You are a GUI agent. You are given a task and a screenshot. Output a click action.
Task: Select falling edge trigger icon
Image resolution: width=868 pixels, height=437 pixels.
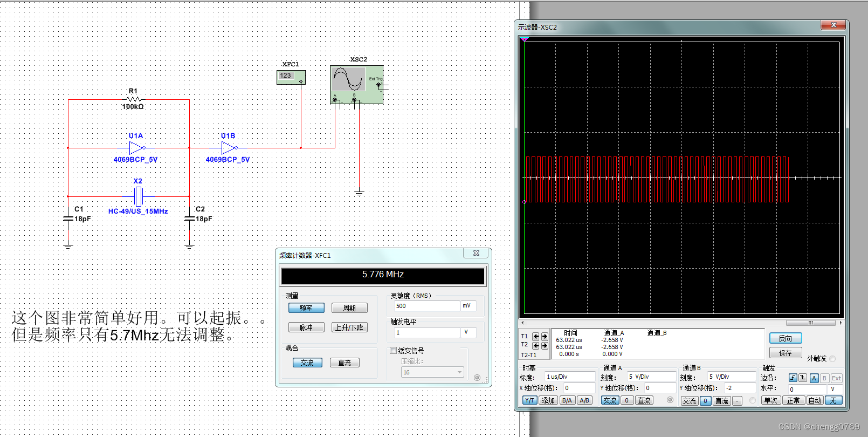803,378
